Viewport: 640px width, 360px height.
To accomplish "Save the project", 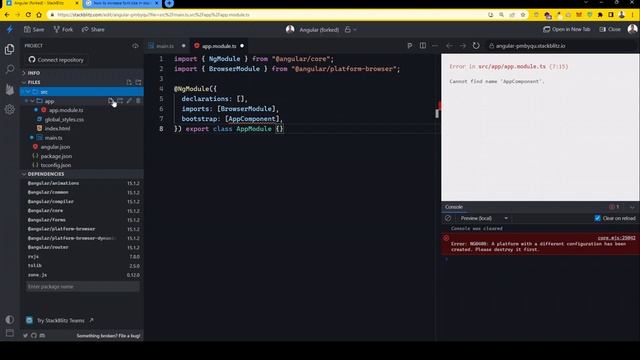I will [x=34, y=29].
